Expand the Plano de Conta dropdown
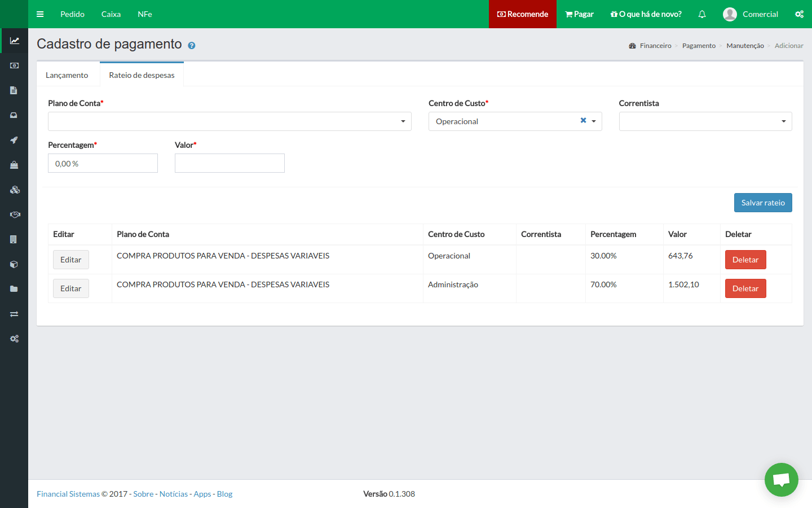The image size is (812, 508). [x=230, y=121]
